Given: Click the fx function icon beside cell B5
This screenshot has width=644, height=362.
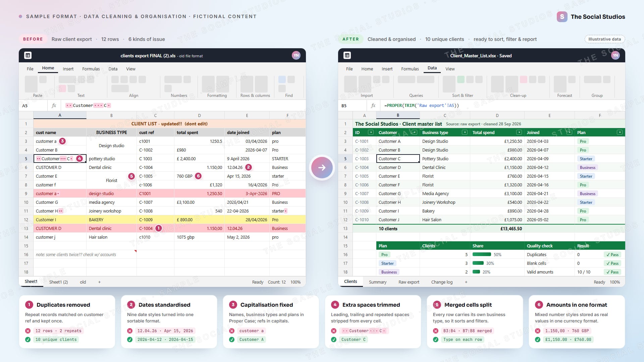Looking at the screenshot, I should 373,106.
